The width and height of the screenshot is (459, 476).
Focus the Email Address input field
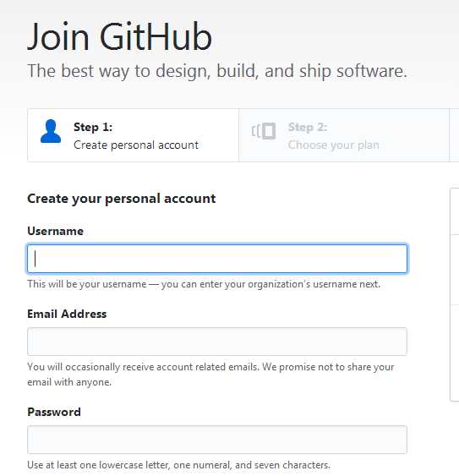point(217,342)
